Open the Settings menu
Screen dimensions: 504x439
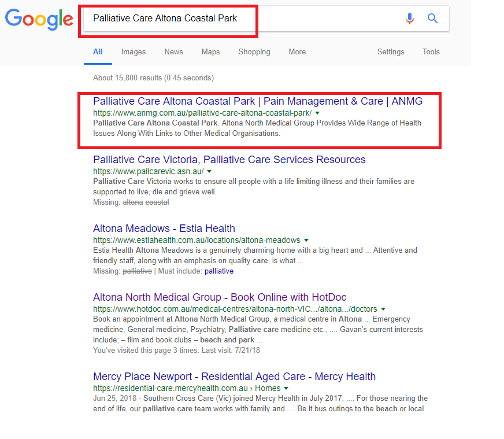[391, 52]
